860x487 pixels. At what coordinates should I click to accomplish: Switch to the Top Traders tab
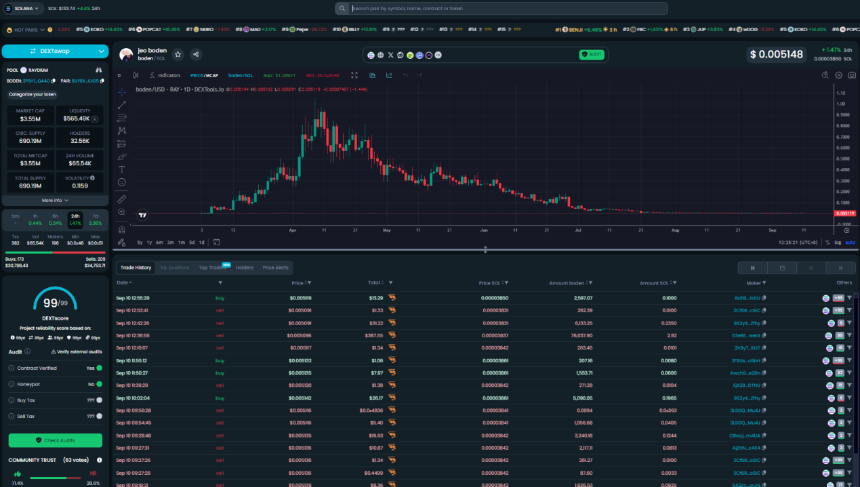coord(212,268)
